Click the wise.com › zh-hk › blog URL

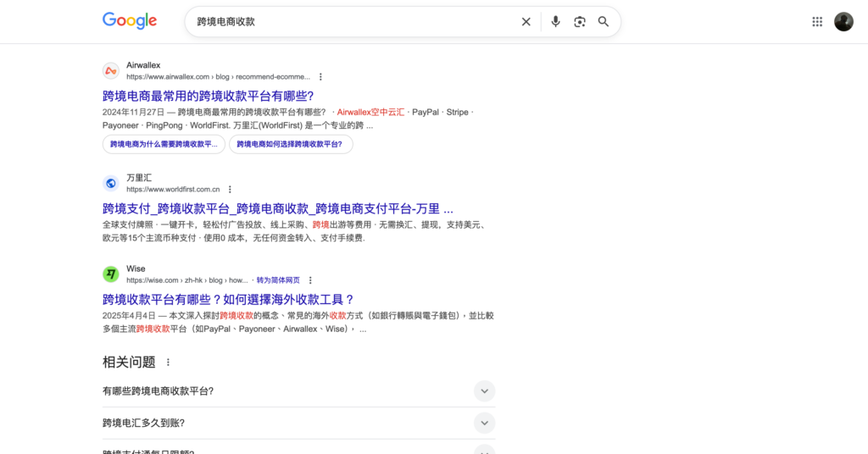click(x=187, y=280)
